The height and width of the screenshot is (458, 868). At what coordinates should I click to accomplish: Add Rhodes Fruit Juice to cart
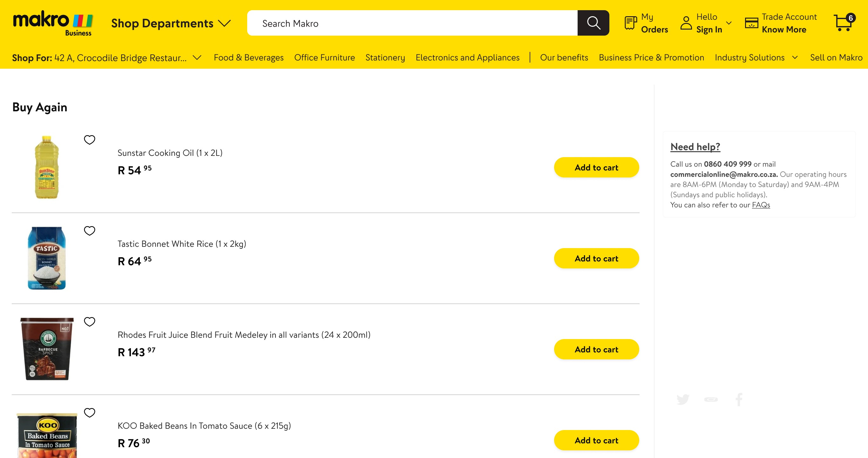point(596,349)
